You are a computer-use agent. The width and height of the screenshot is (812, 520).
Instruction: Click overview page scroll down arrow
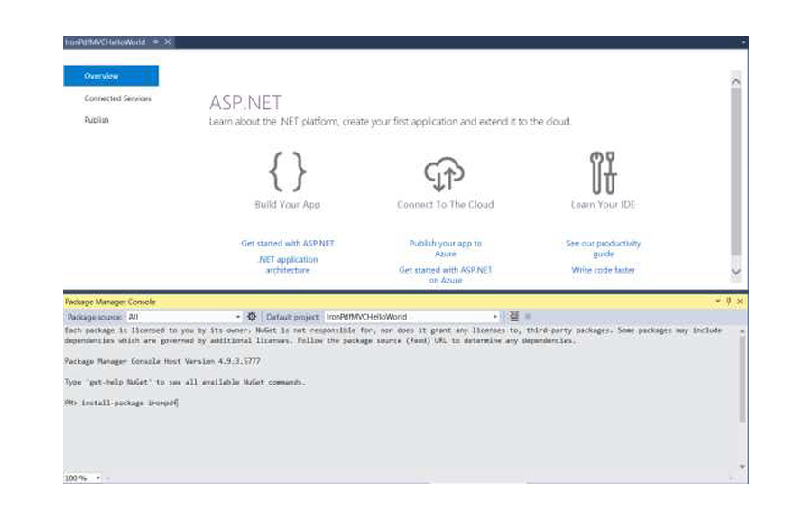pyautogui.click(x=736, y=272)
